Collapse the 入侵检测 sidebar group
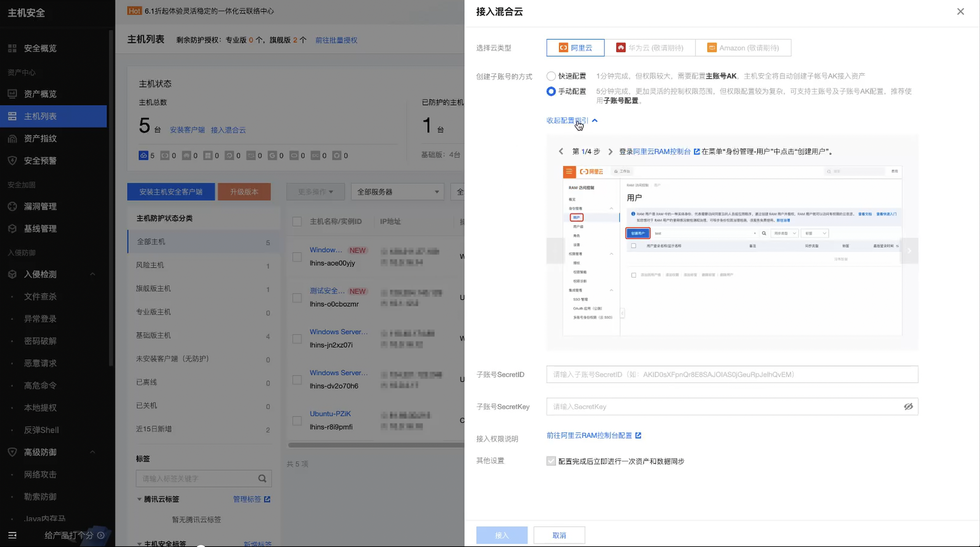The height and width of the screenshot is (547, 980). tap(92, 274)
